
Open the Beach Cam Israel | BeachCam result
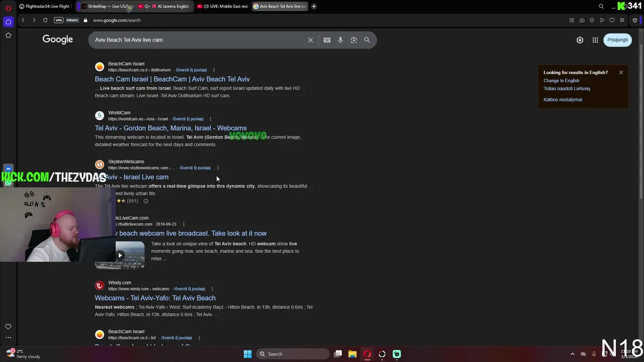click(x=172, y=79)
